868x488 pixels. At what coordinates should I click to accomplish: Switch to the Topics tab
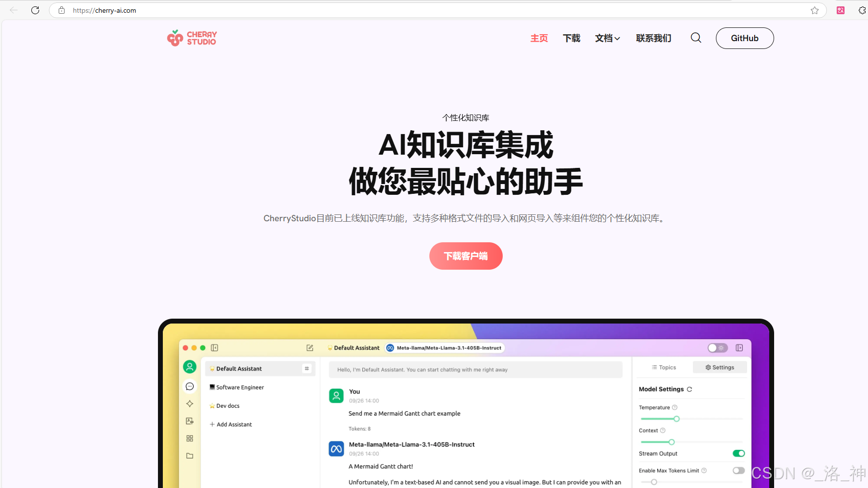click(664, 367)
